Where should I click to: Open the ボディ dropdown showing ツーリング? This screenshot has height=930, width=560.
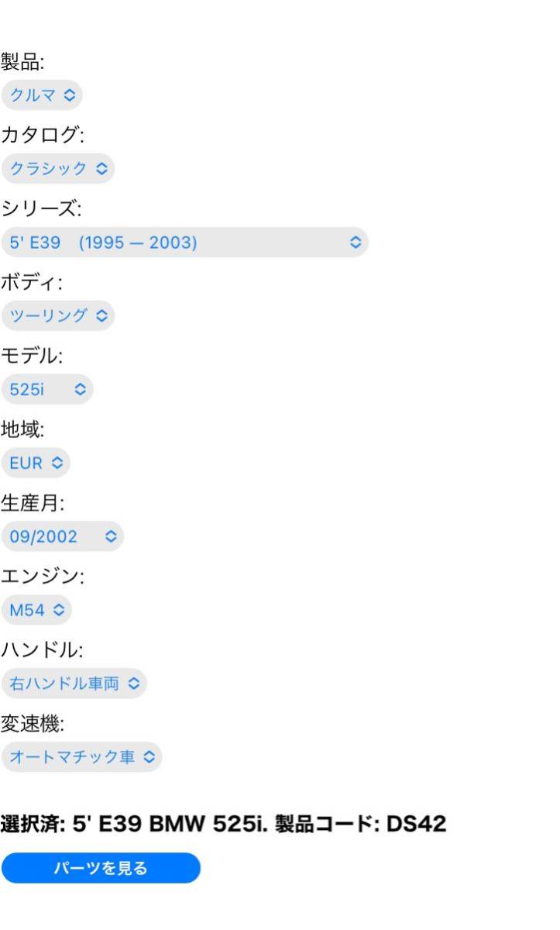(58, 316)
